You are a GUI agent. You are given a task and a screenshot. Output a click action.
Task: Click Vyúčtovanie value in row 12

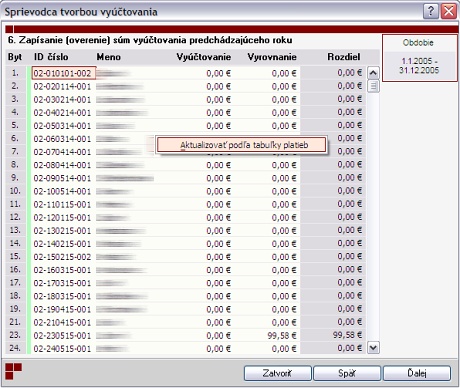click(x=218, y=218)
